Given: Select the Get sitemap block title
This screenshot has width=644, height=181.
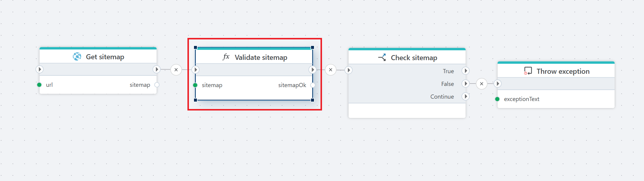Looking at the screenshot, I should (x=105, y=57).
